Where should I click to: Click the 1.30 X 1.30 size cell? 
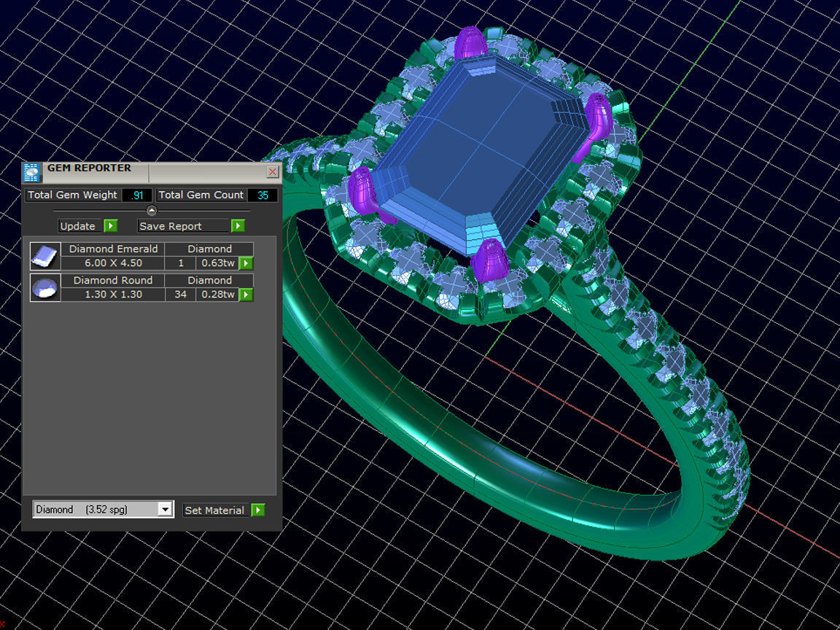click(113, 295)
